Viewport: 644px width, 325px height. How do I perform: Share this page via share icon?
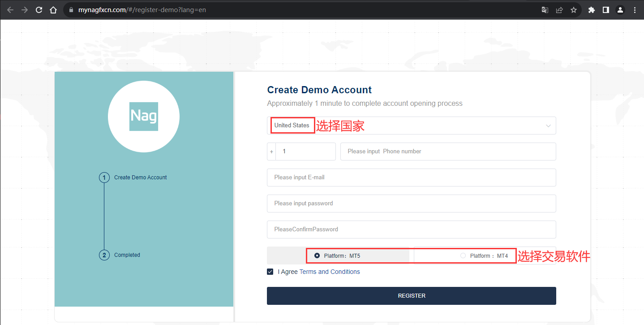(x=559, y=10)
